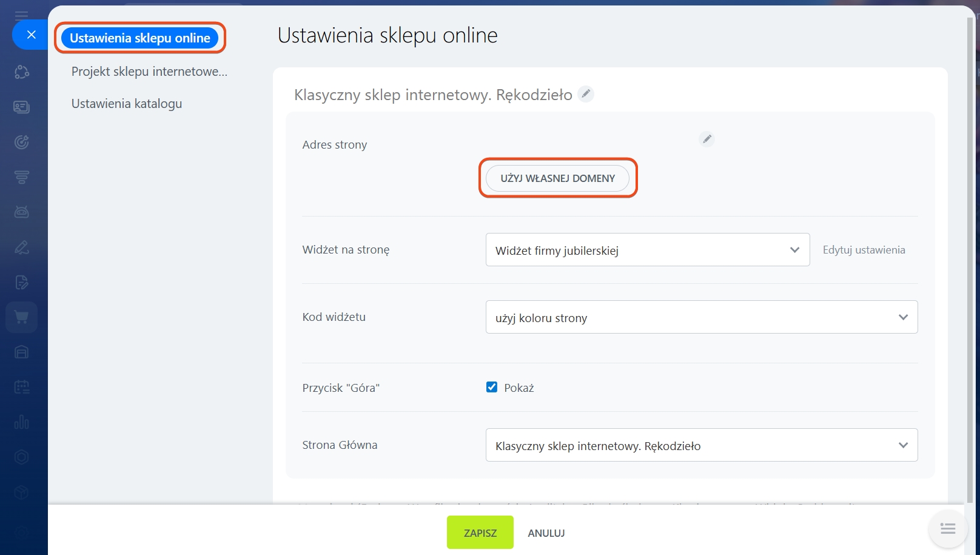Close the settings slider with X button
The image size is (980, 555).
coord(32,35)
